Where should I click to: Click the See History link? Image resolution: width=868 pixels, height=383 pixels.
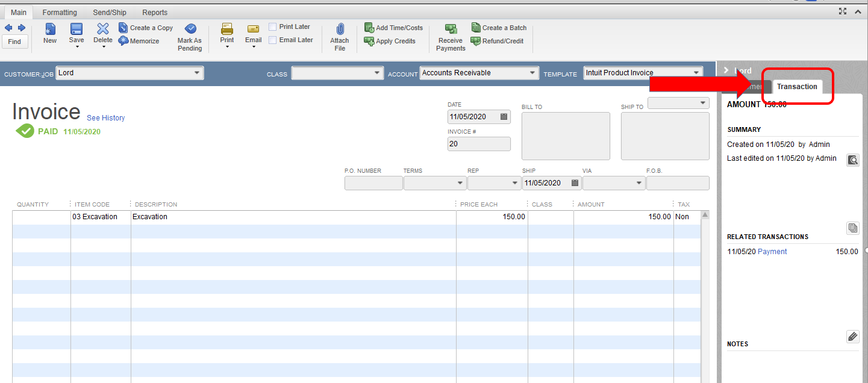tap(105, 118)
